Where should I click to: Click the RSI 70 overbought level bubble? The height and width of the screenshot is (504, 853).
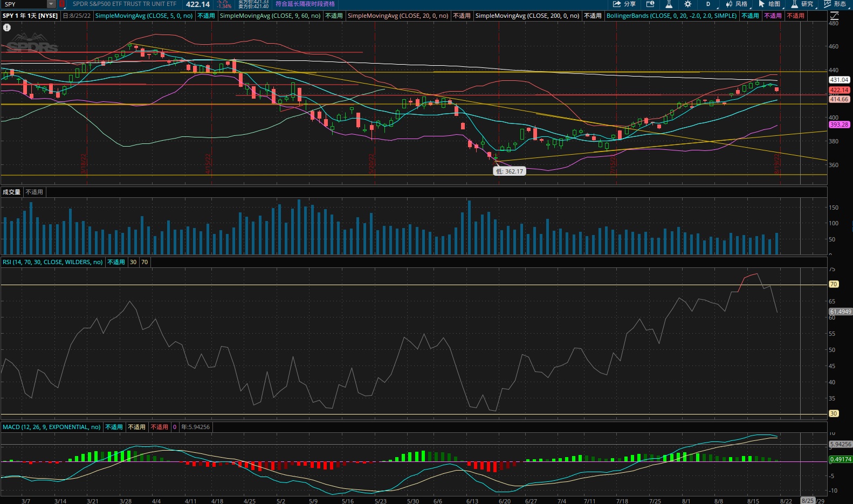click(834, 284)
